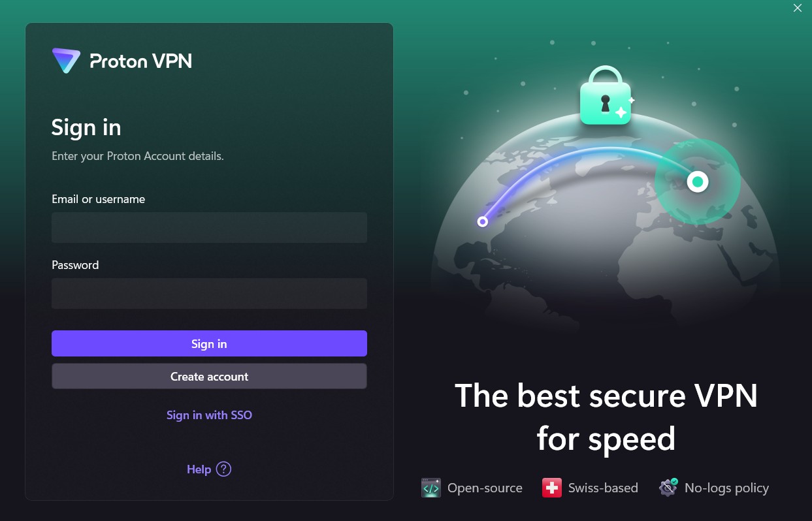Open the Help link
Viewport: 812px width, 521px height.
pyautogui.click(x=199, y=469)
